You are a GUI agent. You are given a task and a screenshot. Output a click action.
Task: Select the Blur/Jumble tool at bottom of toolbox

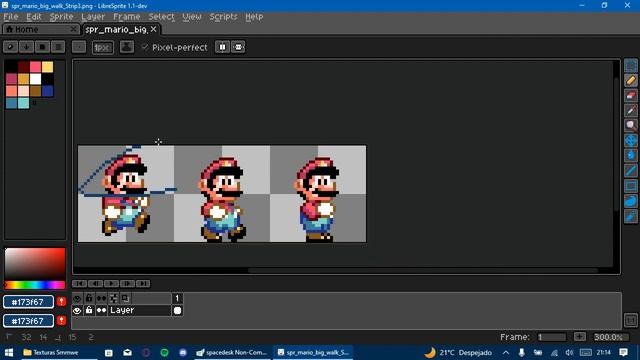click(631, 216)
